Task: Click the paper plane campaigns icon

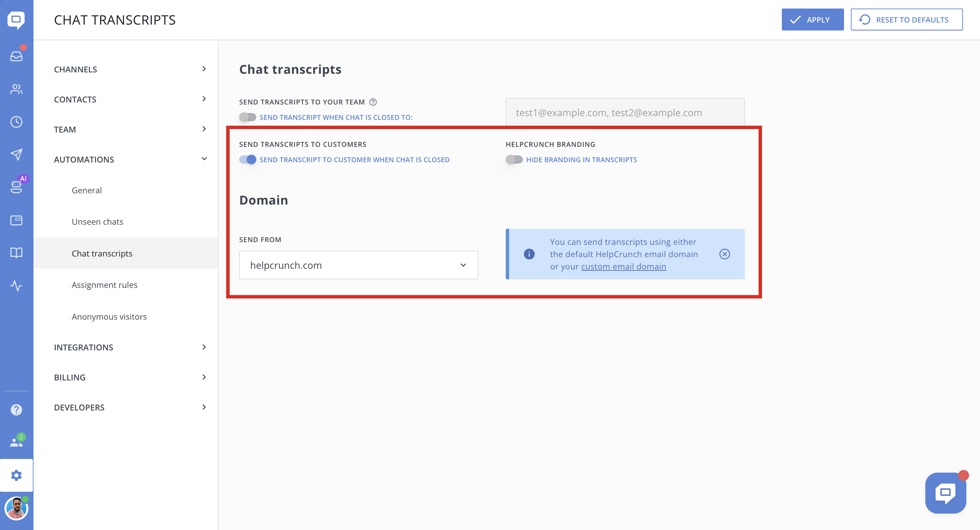Action: click(x=16, y=154)
